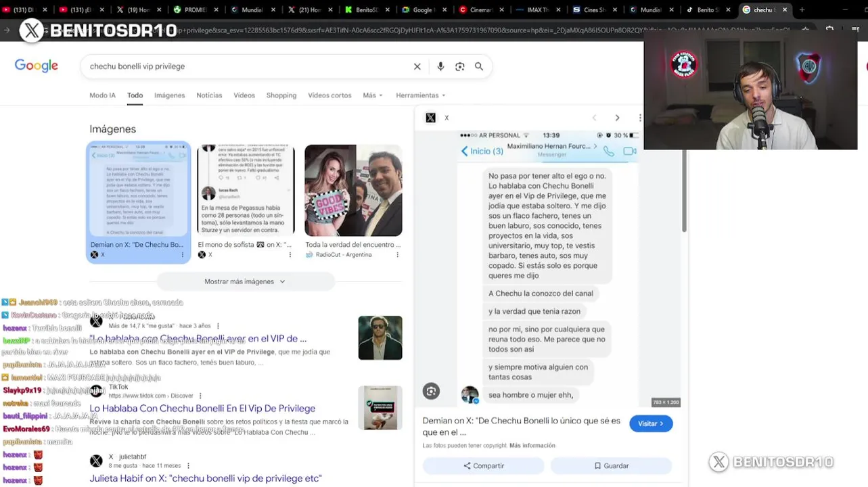868x487 pixels.
Task: Open options for 'El mono de sofista' card
Action: click(290, 255)
